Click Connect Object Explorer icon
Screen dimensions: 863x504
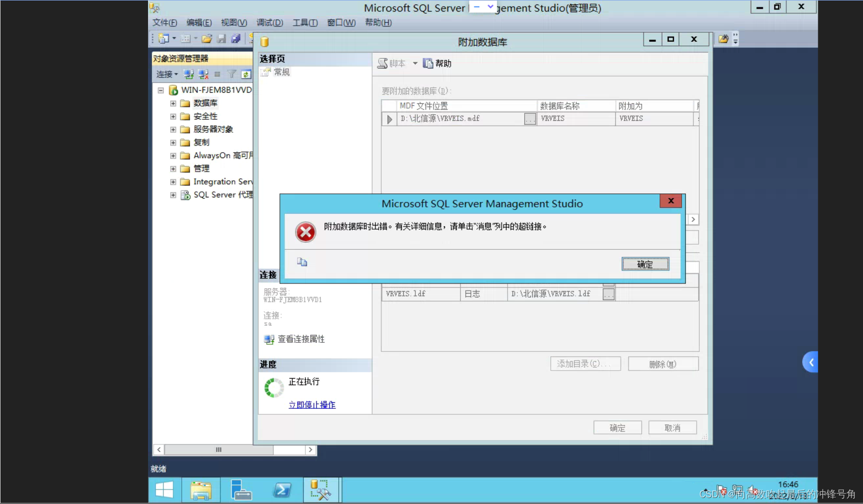coord(189,75)
